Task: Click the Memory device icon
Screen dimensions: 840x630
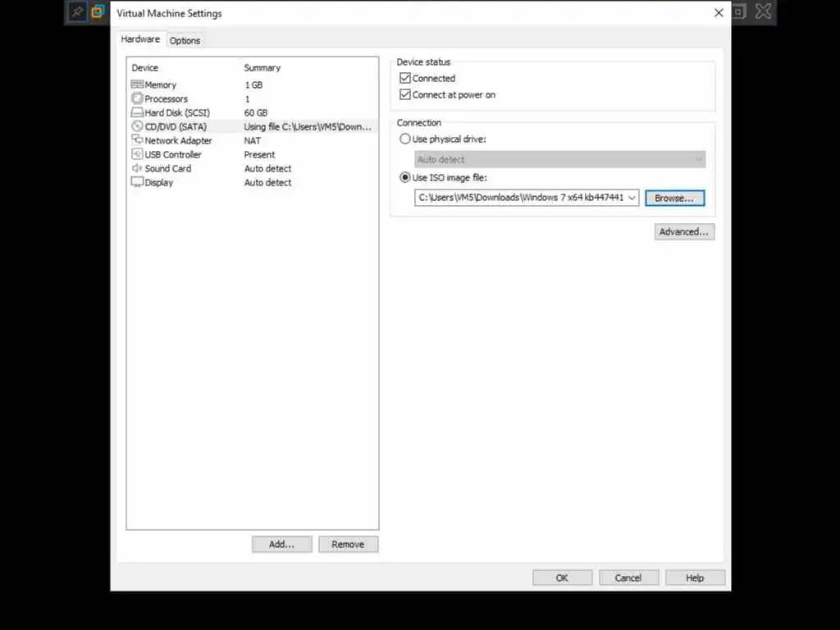Action: [137, 84]
